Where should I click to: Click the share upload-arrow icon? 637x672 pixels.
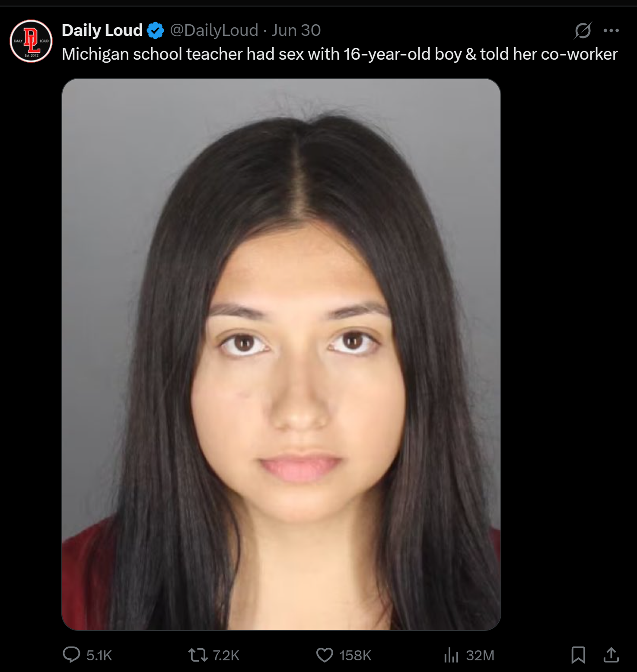click(611, 655)
